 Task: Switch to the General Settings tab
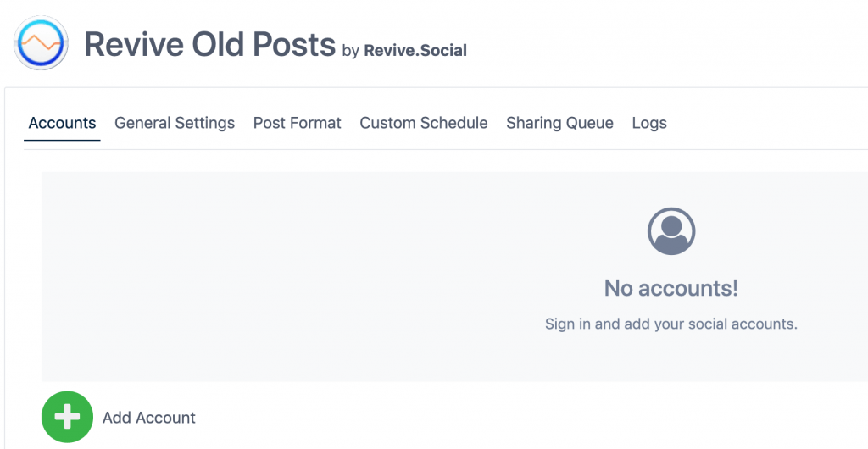pyautogui.click(x=175, y=123)
